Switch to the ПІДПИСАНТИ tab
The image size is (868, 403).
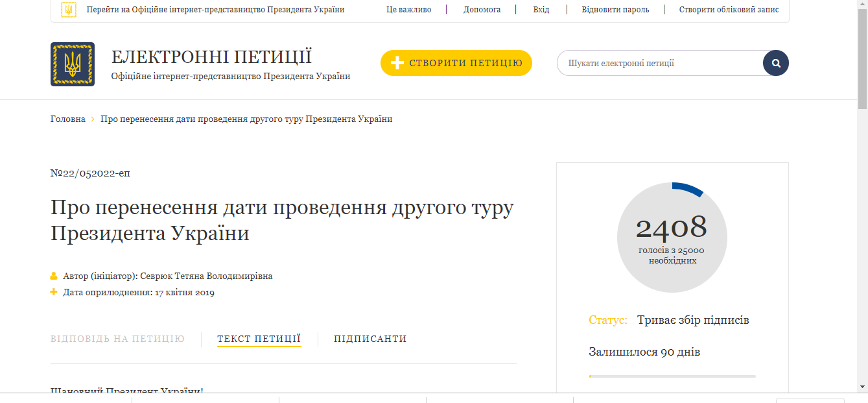pos(369,338)
